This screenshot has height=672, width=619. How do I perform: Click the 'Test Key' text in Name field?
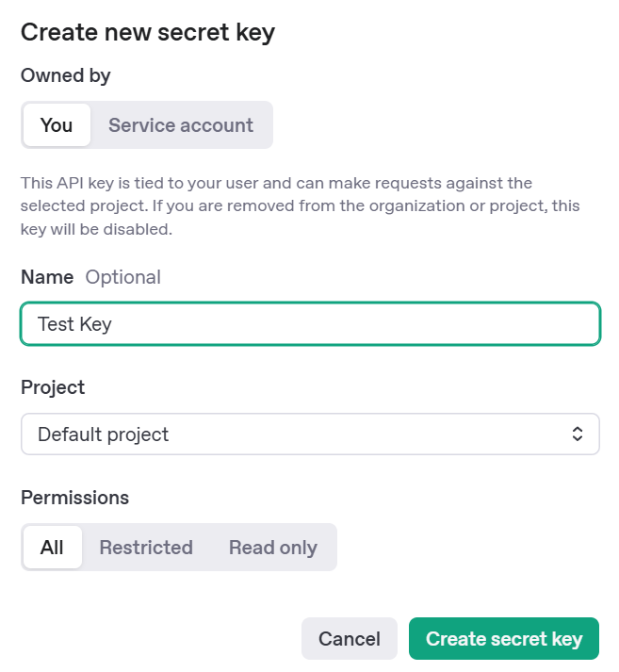click(75, 324)
